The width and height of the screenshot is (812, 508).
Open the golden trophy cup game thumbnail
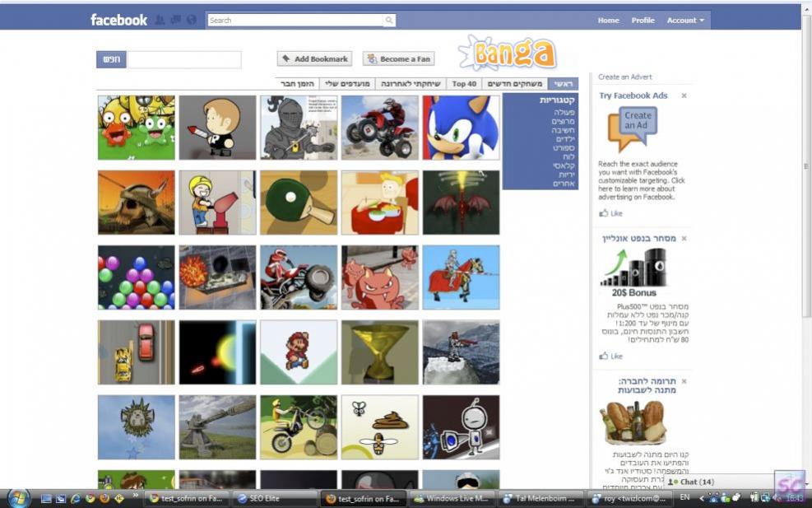[379, 352]
